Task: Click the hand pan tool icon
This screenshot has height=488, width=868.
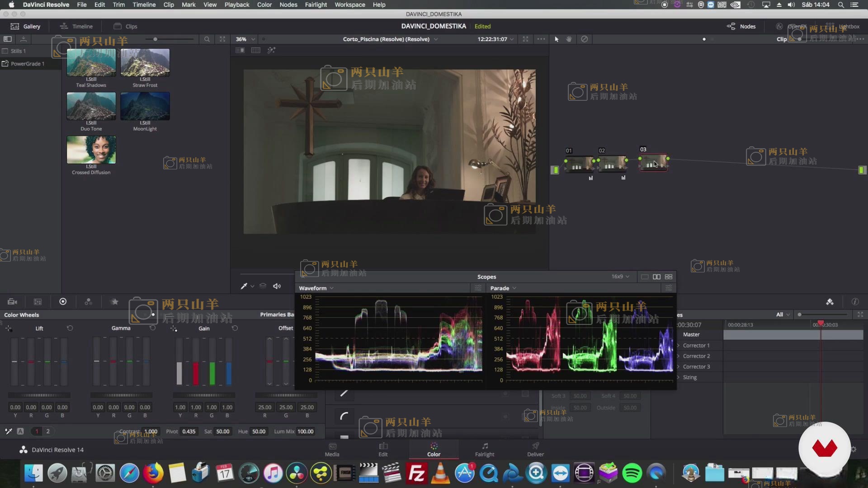Action: tap(569, 39)
